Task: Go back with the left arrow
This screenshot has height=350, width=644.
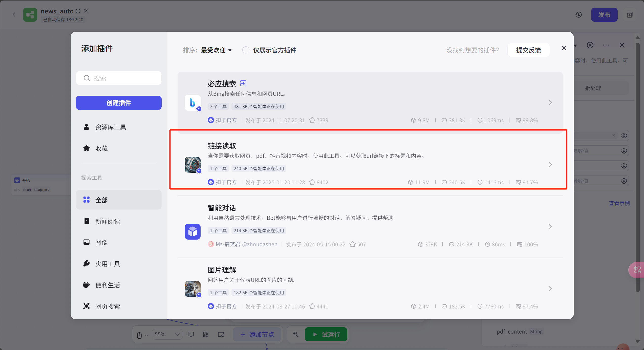Action: (x=14, y=15)
